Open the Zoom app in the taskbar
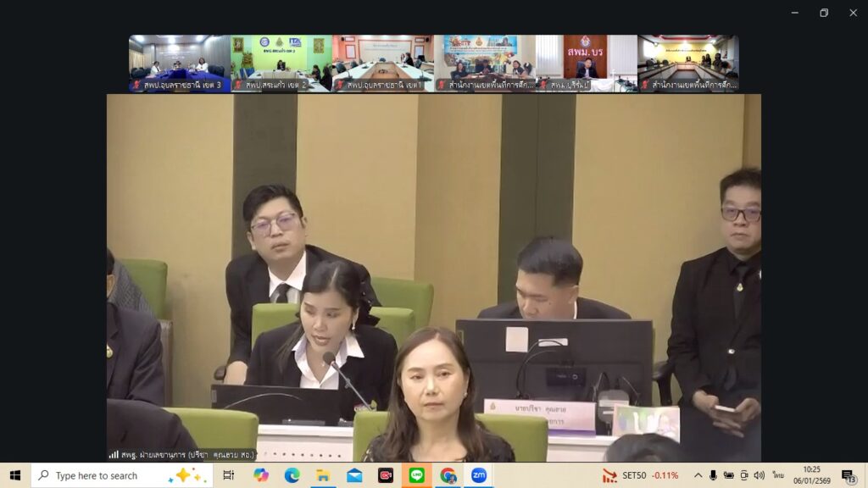Image resolution: width=868 pixels, height=488 pixels. (x=479, y=475)
